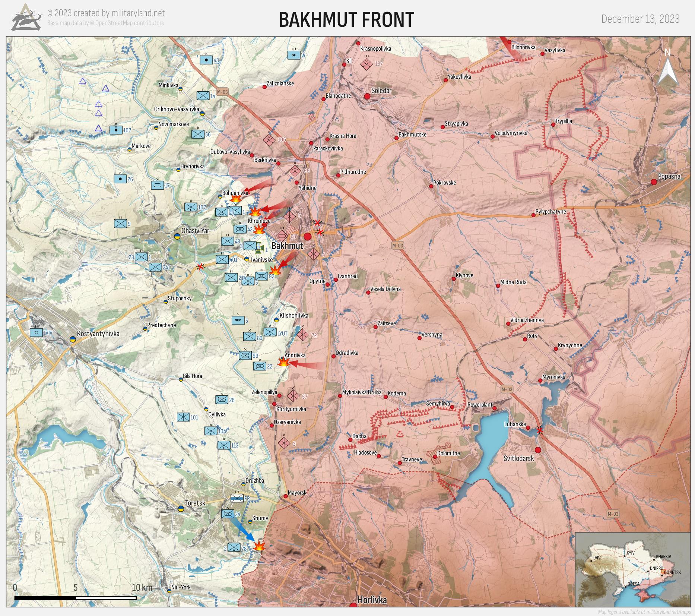Viewport: 695px width, 616px height.
Task: Click the Popasna city marker
Action: point(653,182)
